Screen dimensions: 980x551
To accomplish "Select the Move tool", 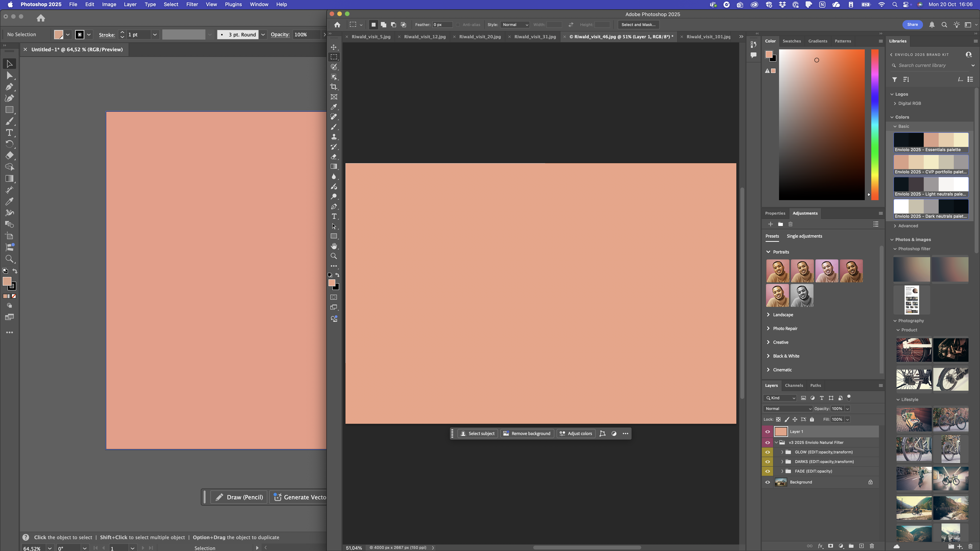I will point(334,47).
